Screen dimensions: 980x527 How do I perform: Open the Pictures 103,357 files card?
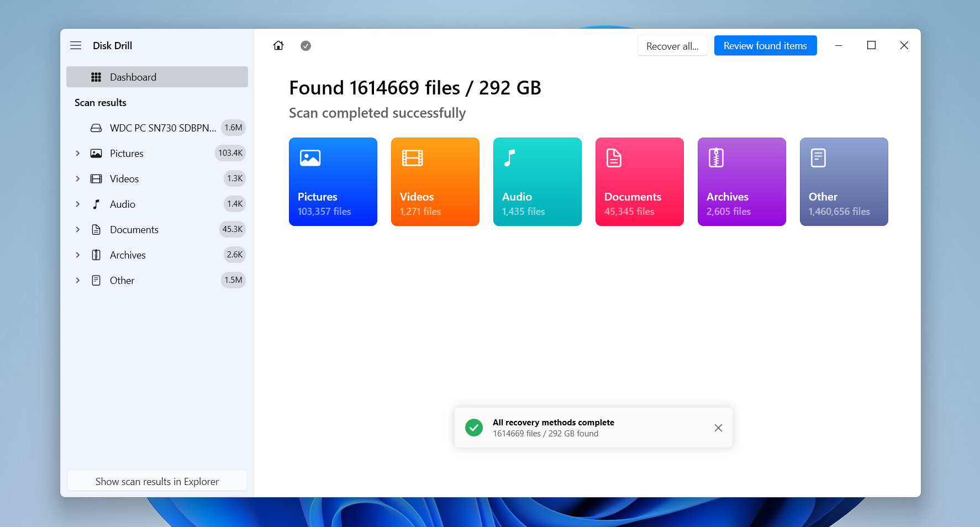pos(333,182)
